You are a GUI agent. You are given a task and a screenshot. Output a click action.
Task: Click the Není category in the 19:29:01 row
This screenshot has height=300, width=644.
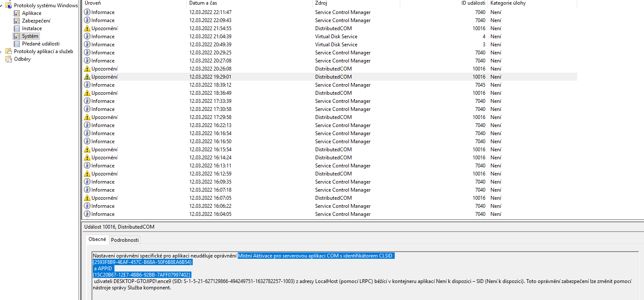coord(496,77)
